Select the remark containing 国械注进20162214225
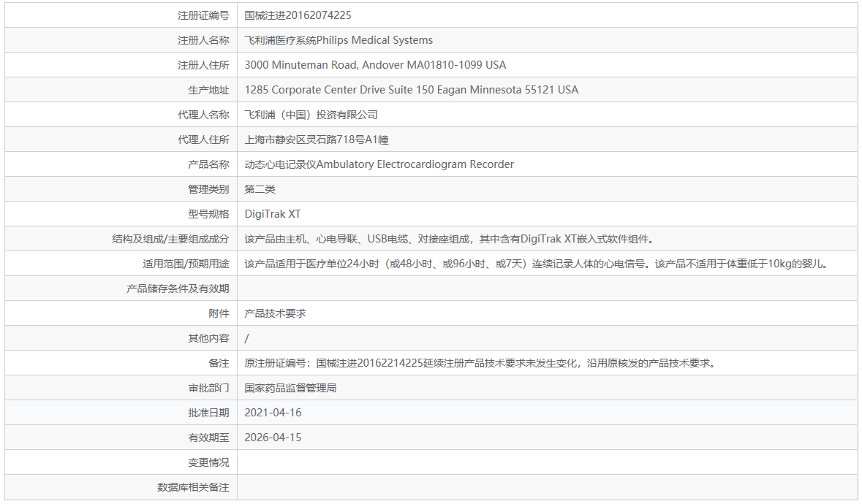Screen dimensions: 862x504 (480, 363)
